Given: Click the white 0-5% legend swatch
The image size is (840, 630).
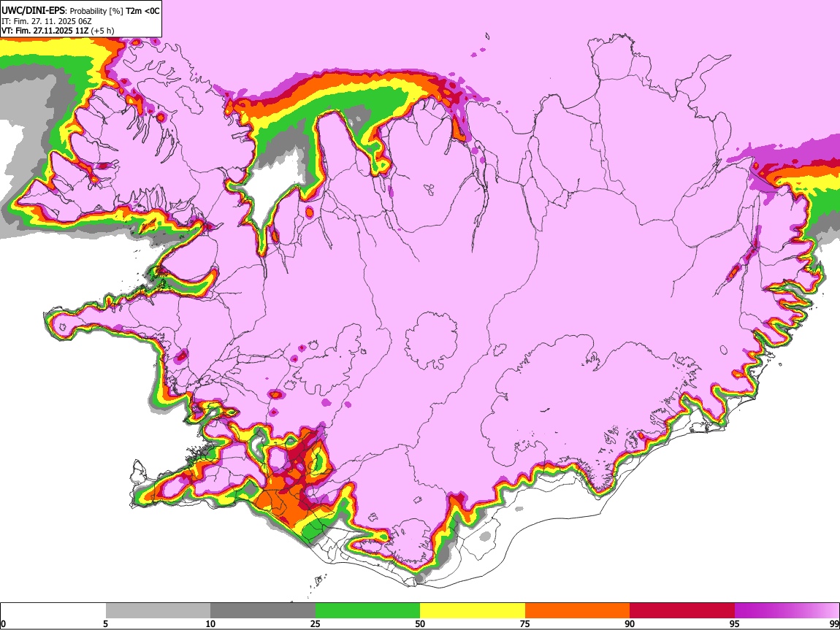Looking at the screenshot, I should pyautogui.click(x=53, y=611).
